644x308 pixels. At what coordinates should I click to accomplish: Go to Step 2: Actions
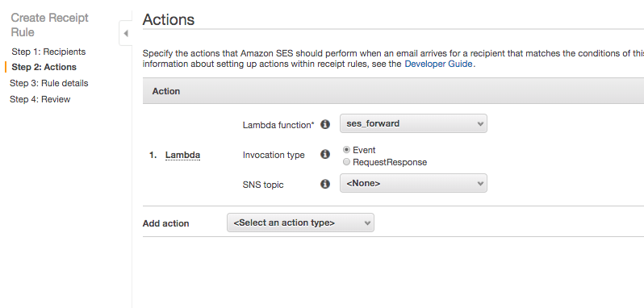(x=44, y=67)
